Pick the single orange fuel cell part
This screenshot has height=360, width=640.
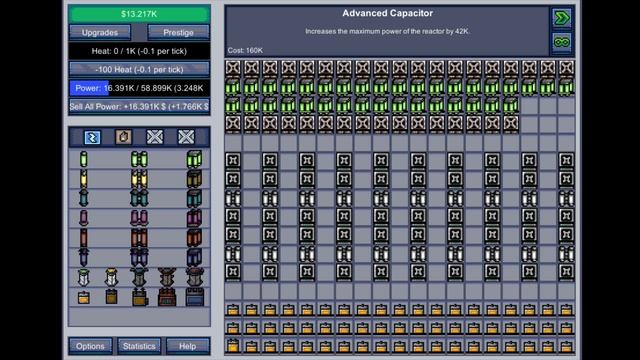(x=84, y=238)
